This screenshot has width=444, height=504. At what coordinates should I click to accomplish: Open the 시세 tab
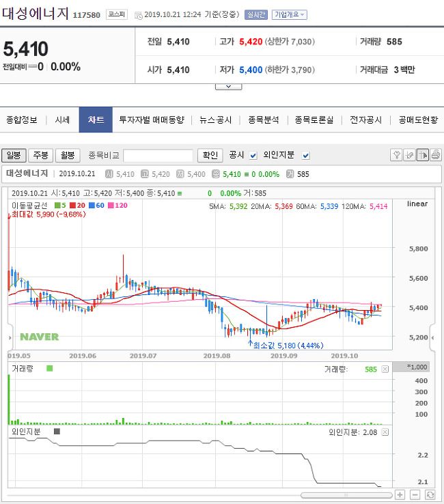coord(62,120)
